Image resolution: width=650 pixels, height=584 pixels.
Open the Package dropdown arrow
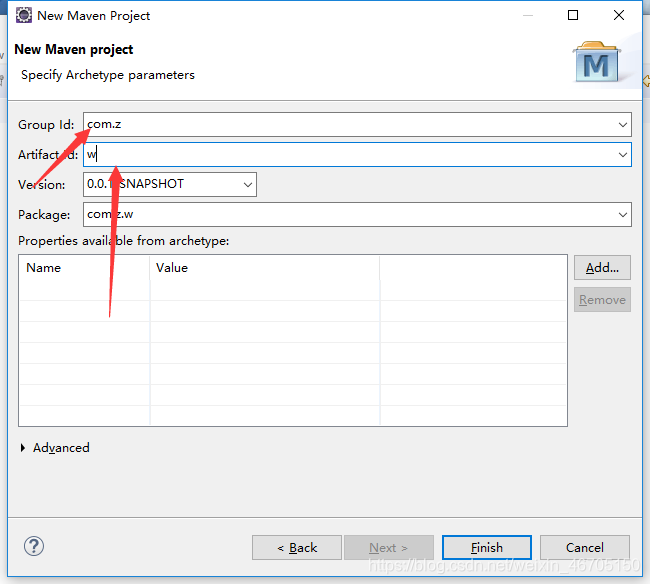point(622,214)
